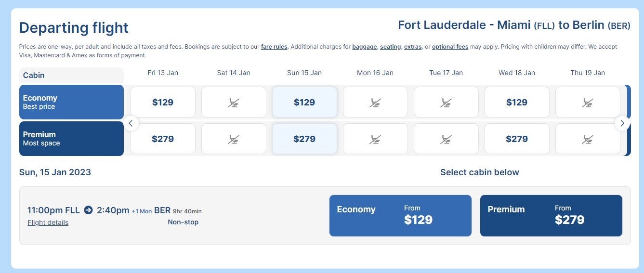Screen dimensions: 644x273
Task: Click the unavailable Premium icon for Tue 17 Jan
Action: coord(446,139)
